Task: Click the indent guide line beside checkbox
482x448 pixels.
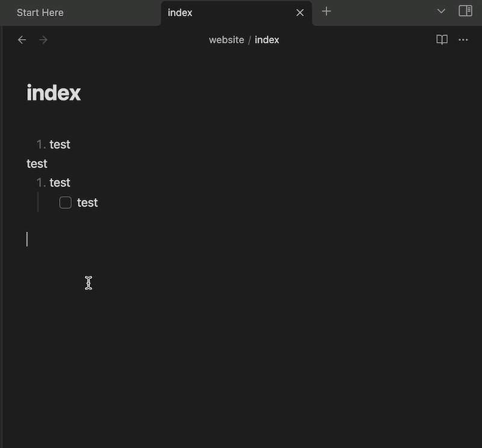Action: 38,202
